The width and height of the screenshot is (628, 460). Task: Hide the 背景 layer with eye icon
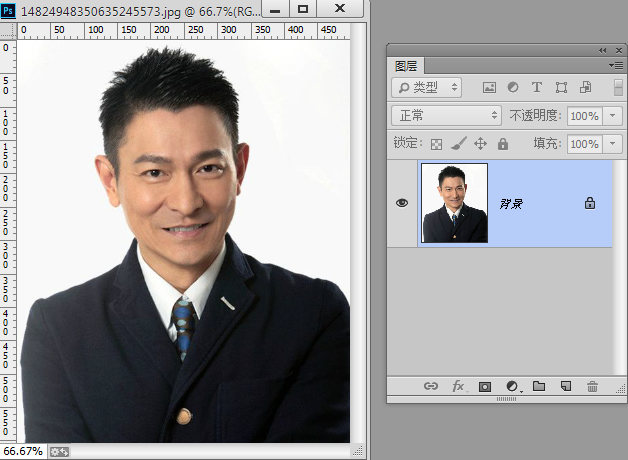pyautogui.click(x=402, y=203)
